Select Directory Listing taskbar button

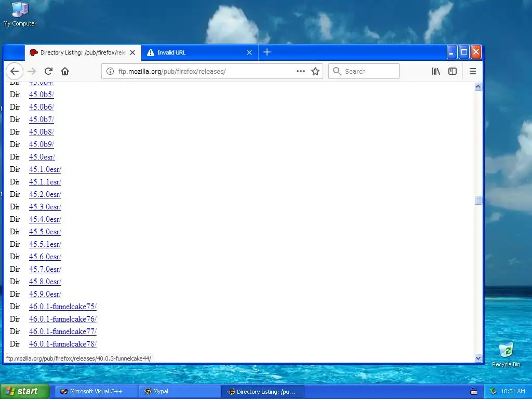262,392
